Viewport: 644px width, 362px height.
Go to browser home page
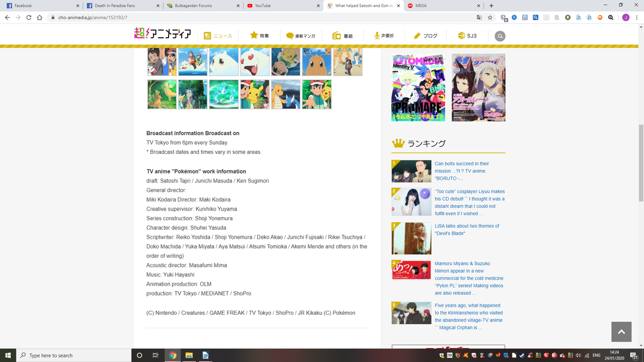pos(40,17)
